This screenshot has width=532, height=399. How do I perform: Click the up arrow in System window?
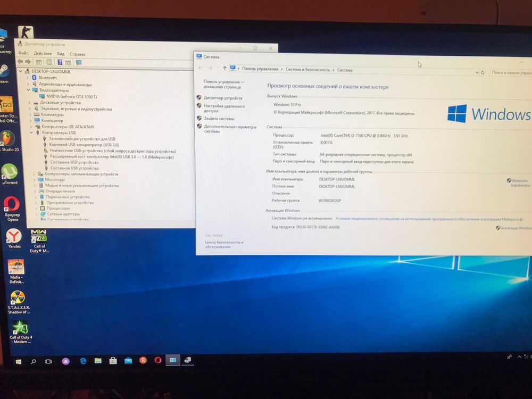click(x=225, y=68)
